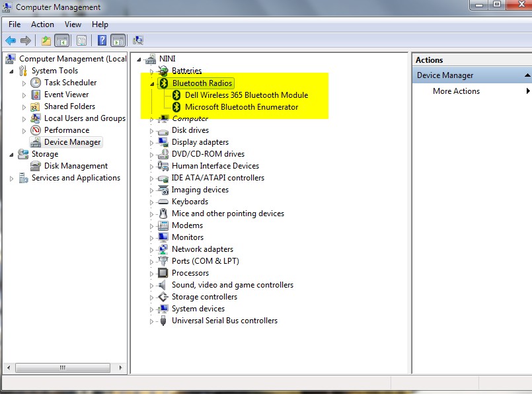The image size is (532, 394).
Task: Expand the Task Scheduler node
Action: coord(24,83)
